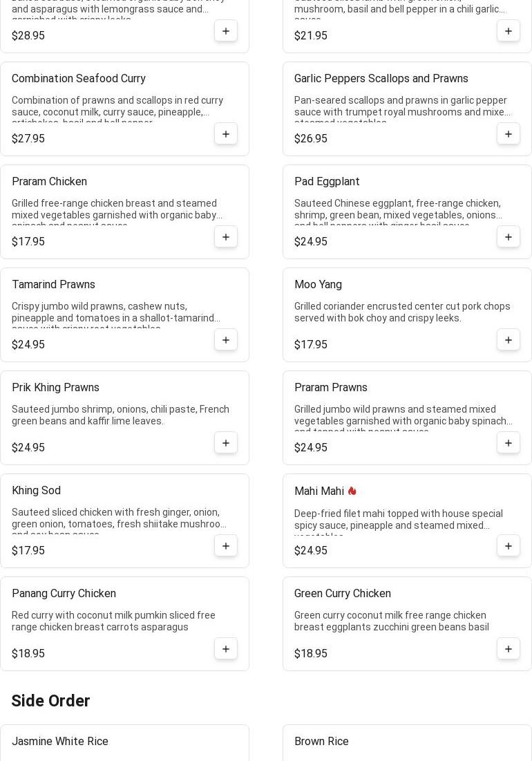Add Pad Eggplant to order
Viewport: 532px width, 761px height.
(509, 237)
